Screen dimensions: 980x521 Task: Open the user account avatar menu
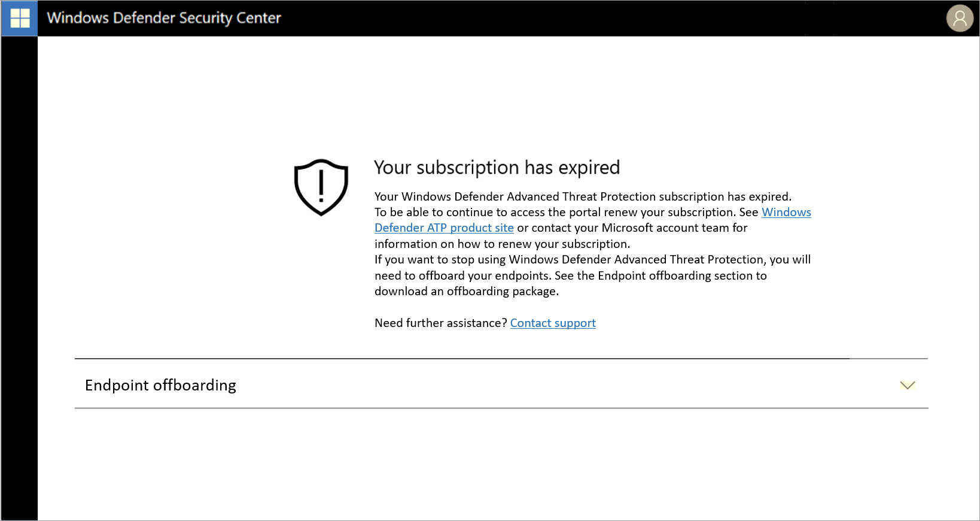[960, 18]
